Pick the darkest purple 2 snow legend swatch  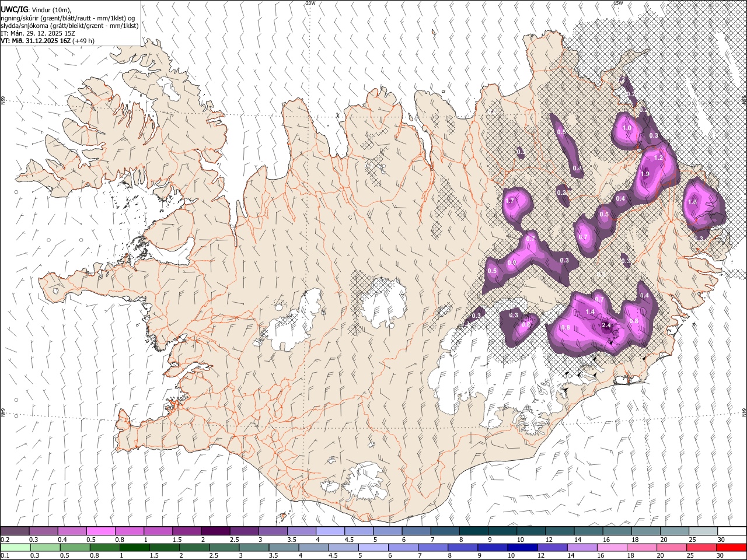pos(215,531)
